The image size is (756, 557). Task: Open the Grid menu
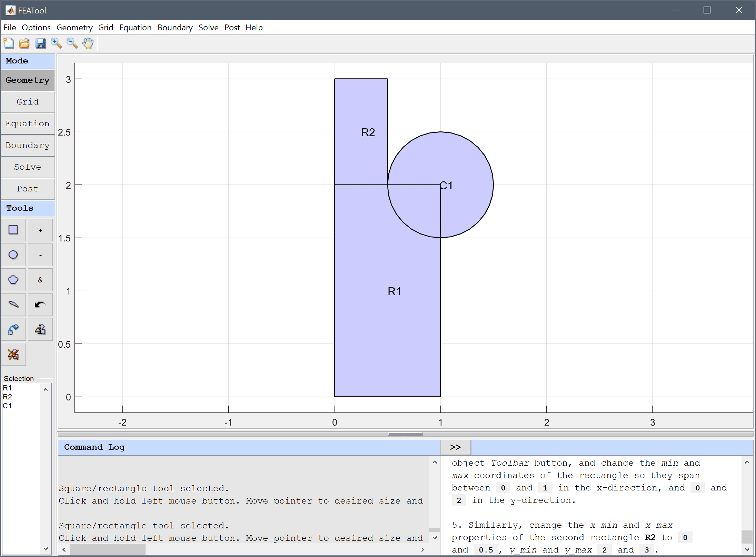(x=106, y=28)
